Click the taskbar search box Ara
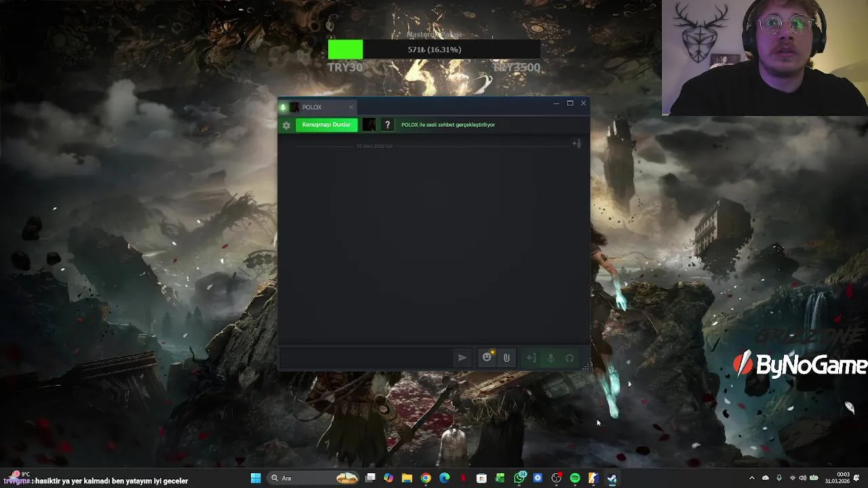868x488 pixels. 313,478
